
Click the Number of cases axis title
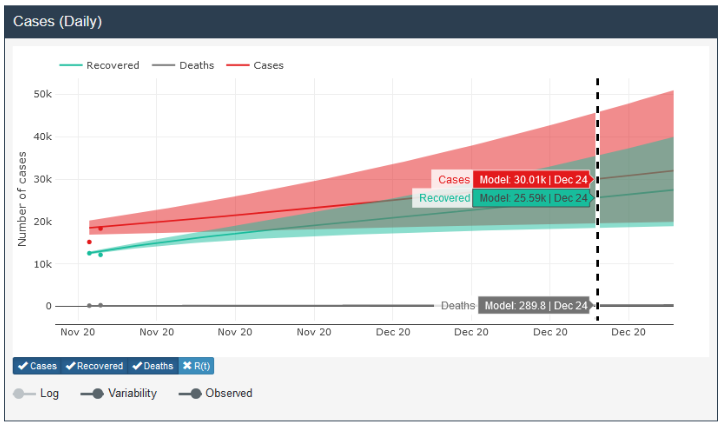pyautogui.click(x=22, y=199)
